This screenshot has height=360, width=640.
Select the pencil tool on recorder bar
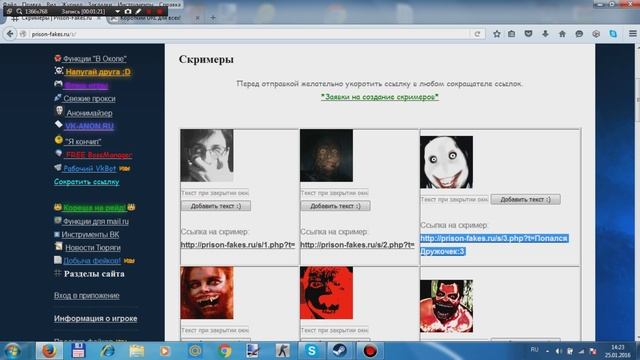(138, 11)
